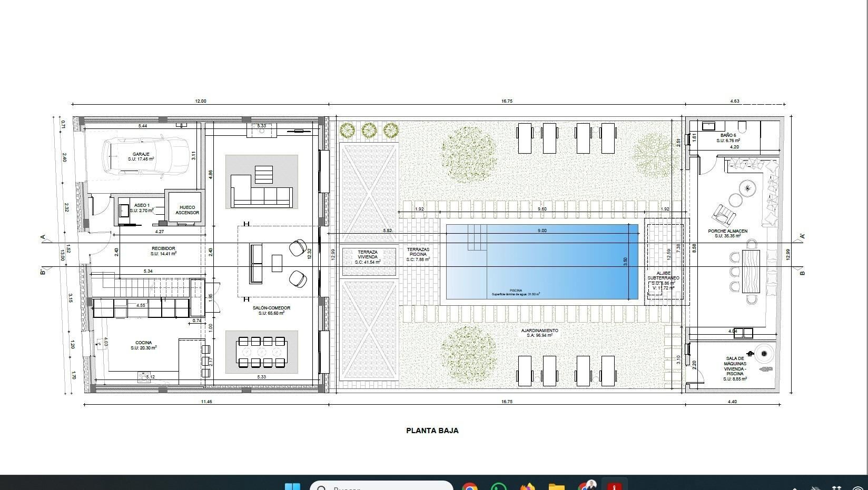Viewport: 868px width, 490px height.
Task: Click the SALÓN-COMEDOR room label
Action: [x=271, y=308]
